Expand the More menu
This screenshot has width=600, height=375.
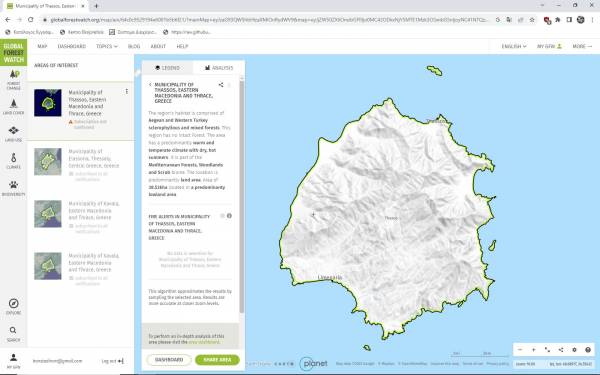pyautogui.click(x=582, y=46)
